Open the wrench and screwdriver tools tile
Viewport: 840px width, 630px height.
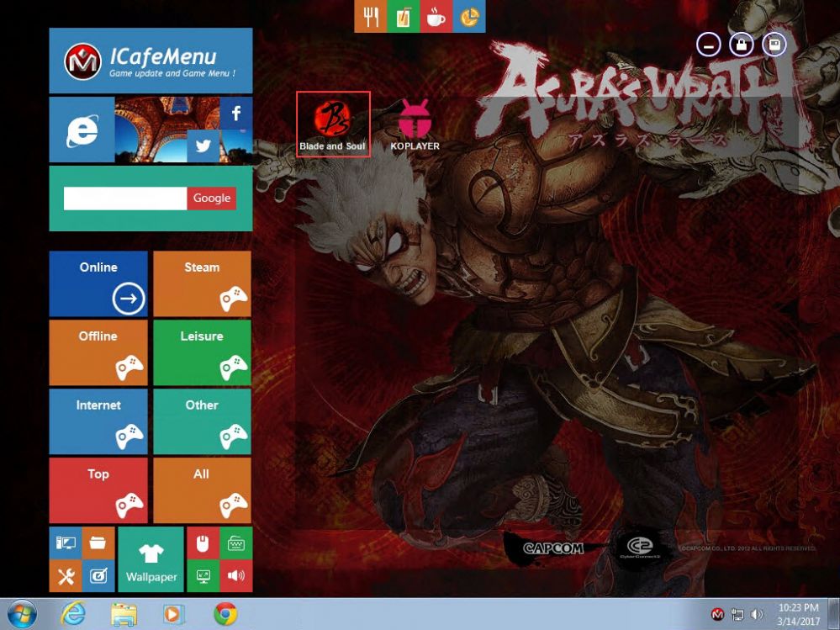(66, 576)
